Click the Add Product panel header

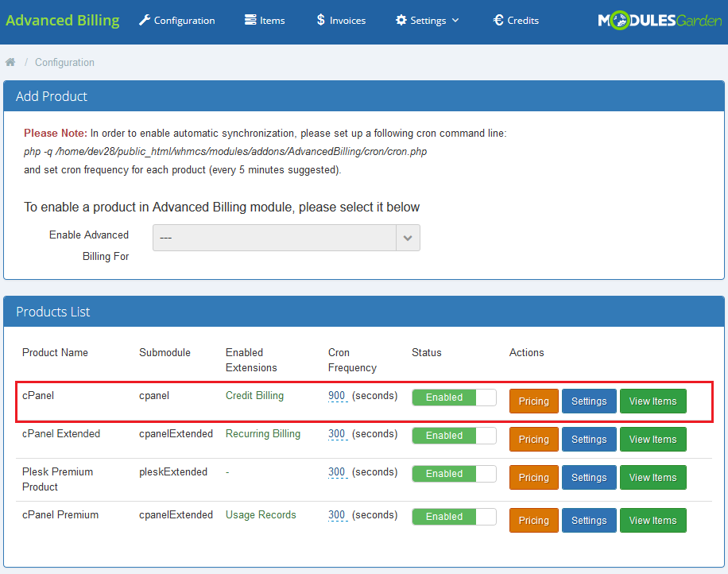[364, 96]
